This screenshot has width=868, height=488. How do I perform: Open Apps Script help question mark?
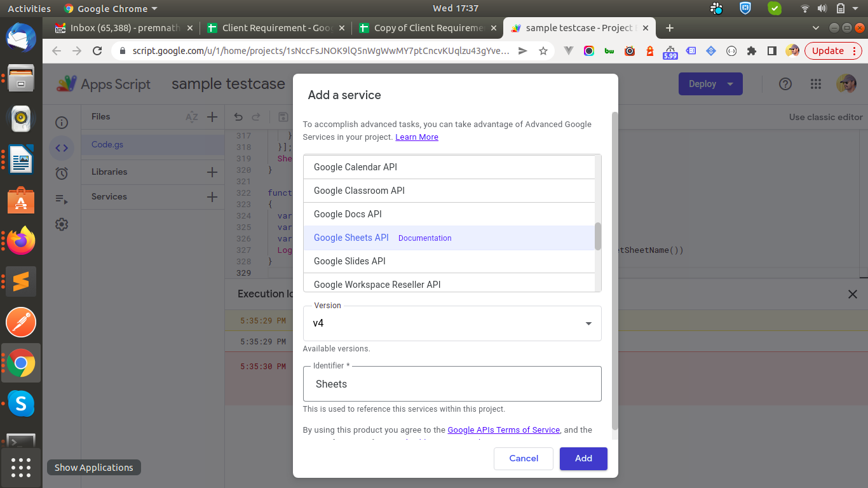click(785, 84)
